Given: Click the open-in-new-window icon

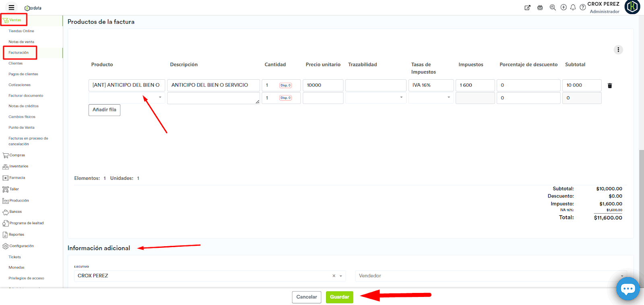Looking at the screenshot, I should click(527, 8).
